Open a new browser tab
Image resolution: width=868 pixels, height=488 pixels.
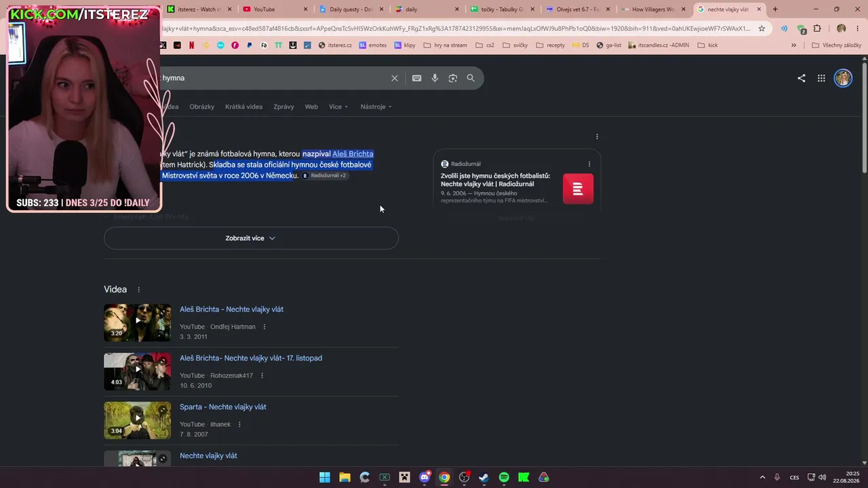775,9
